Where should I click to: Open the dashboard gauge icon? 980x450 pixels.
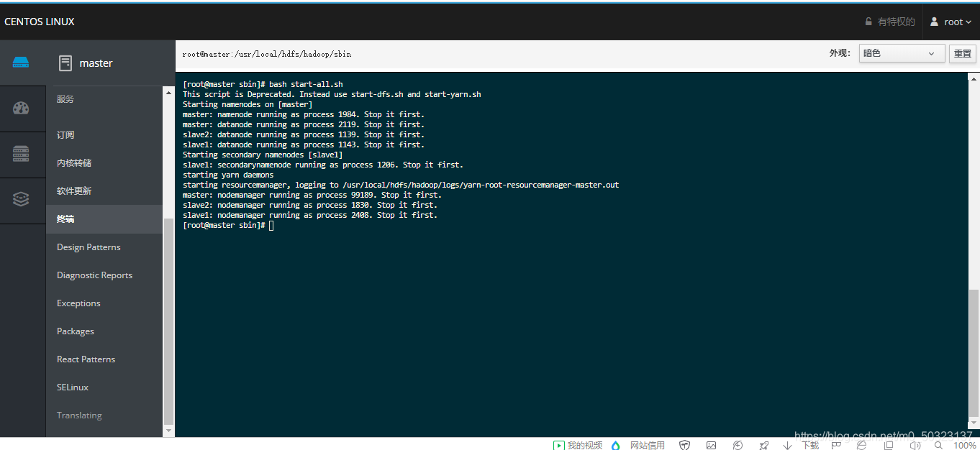(x=21, y=109)
